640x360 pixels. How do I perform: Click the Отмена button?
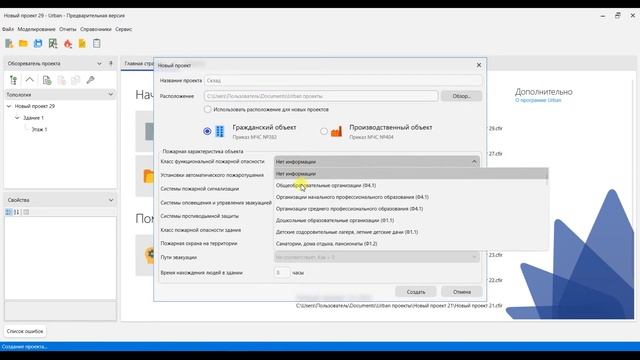(462, 292)
